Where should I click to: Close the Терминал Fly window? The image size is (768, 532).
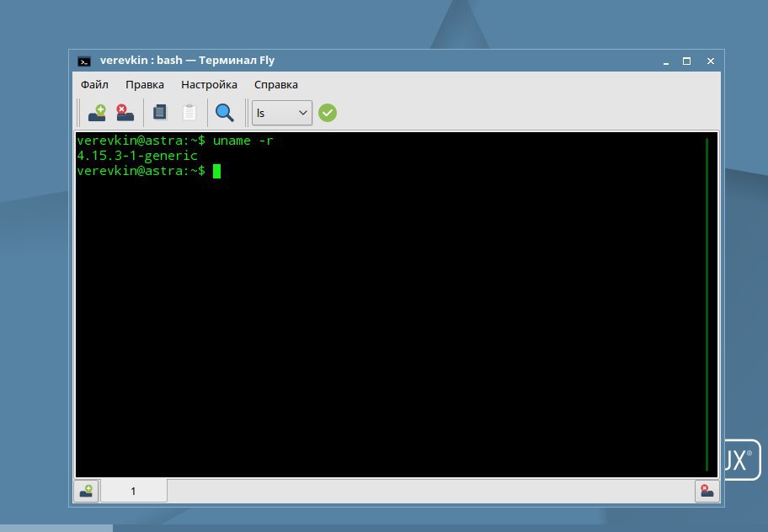pyautogui.click(x=711, y=61)
